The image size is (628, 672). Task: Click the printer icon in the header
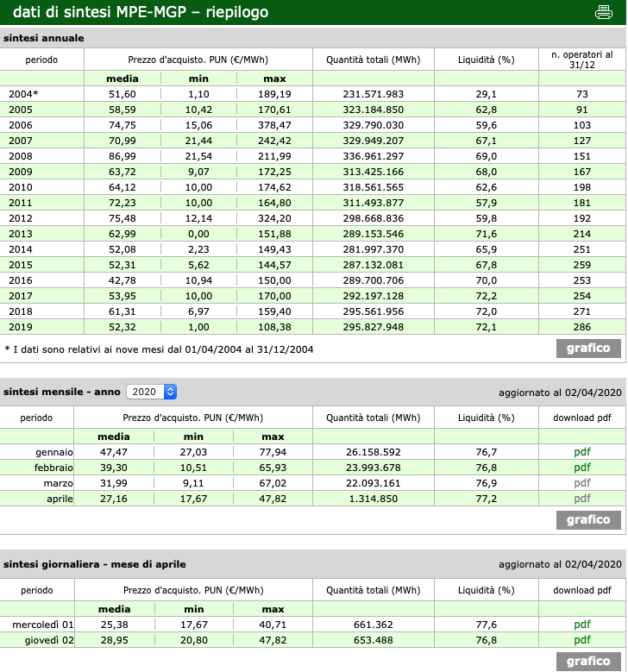(603, 12)
